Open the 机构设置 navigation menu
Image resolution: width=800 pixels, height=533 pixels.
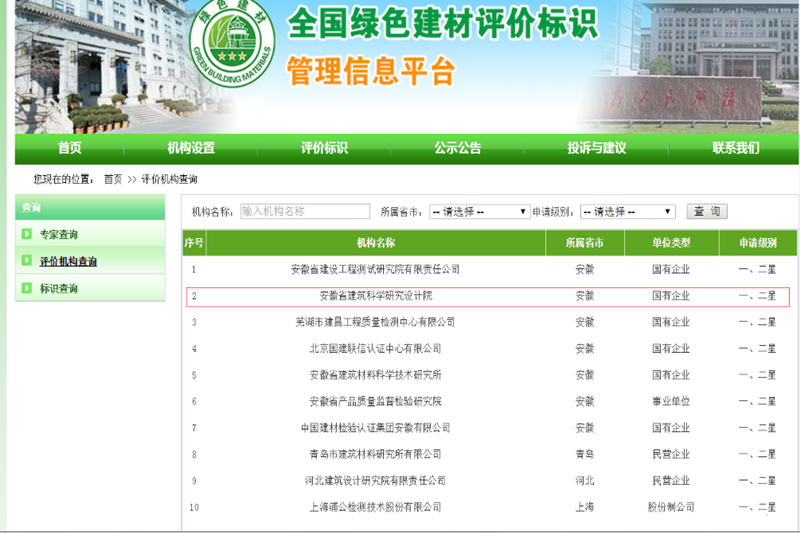191,148
